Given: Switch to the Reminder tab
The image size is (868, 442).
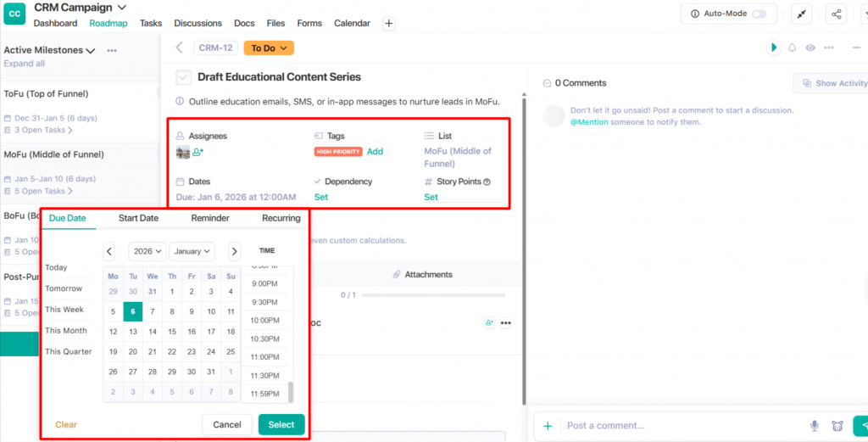Looking at the screenshot, I should coord(210,218).
